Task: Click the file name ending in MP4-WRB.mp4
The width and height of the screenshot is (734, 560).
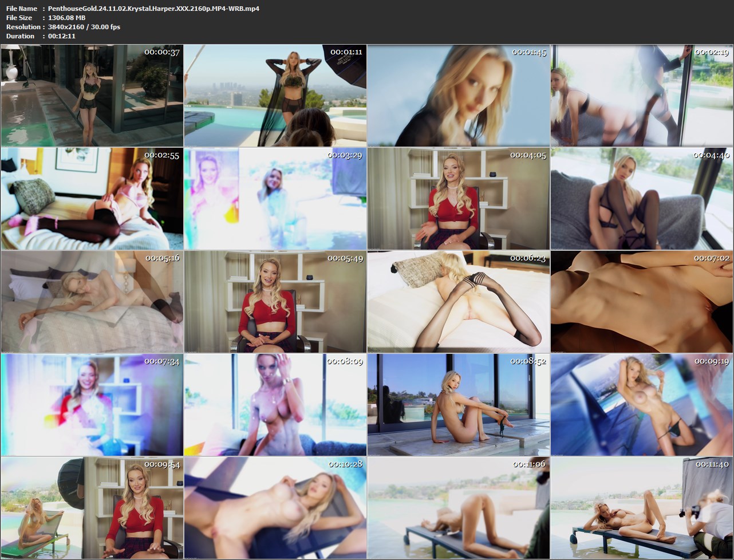Action: click(x=153, y=9)
